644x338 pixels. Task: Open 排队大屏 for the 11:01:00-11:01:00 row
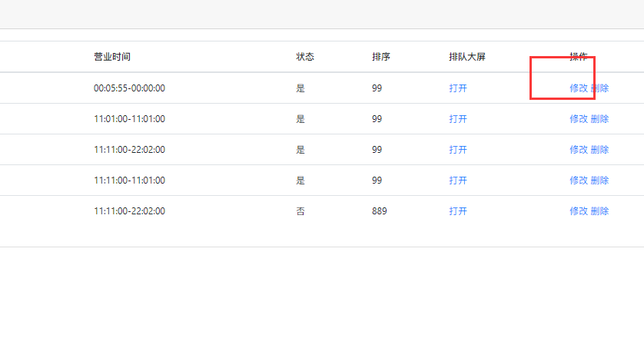458,119
